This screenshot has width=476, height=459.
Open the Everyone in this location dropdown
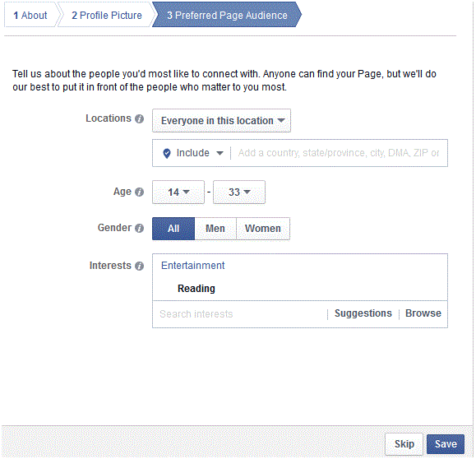click(x=221, y=121)
